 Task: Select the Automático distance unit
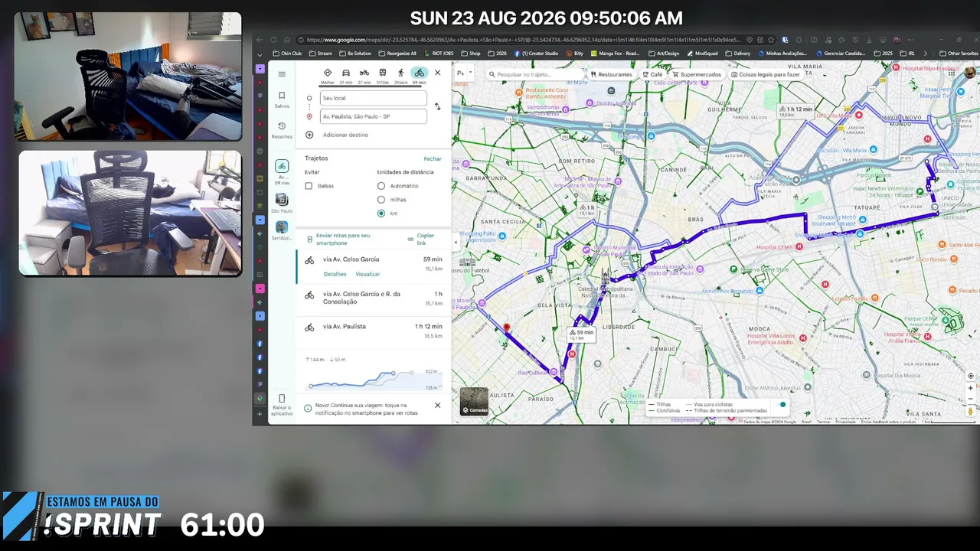[x=381, y=186]
